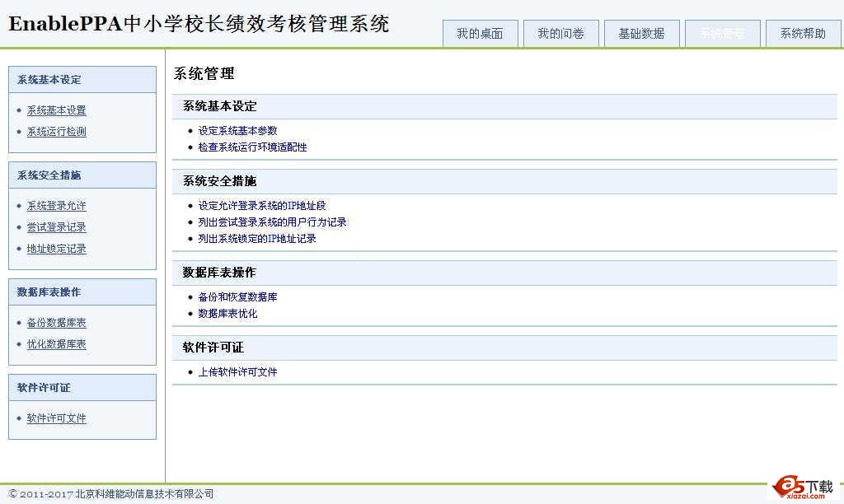Open 检查系统运行环境适配性
The image size is (844, 504).
tap(252, 147)
